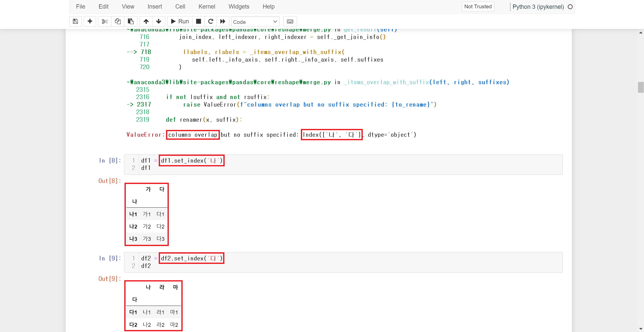The image size is (644, 332).
Task: Open the command palette keyboard icon
Action: click(x=290, y=21)
